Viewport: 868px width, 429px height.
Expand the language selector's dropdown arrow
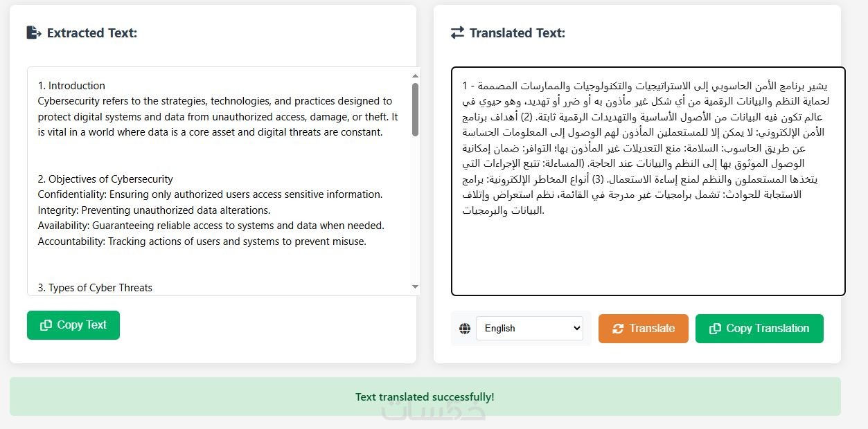click(578, 329)
